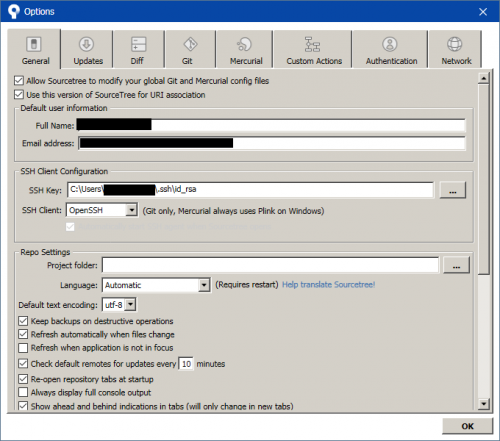Open the Diff tab icon
Screen dimensions: 500x441
(x=139, y=44)
